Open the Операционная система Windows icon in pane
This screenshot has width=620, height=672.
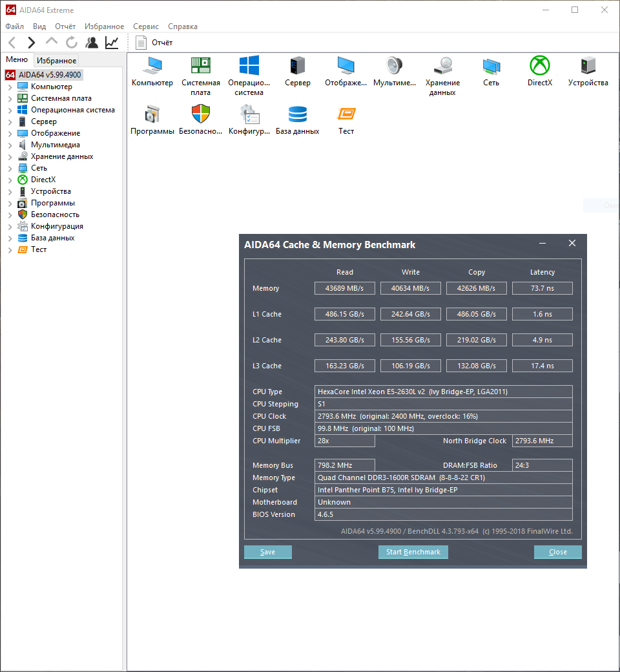(x=249, y=76)
